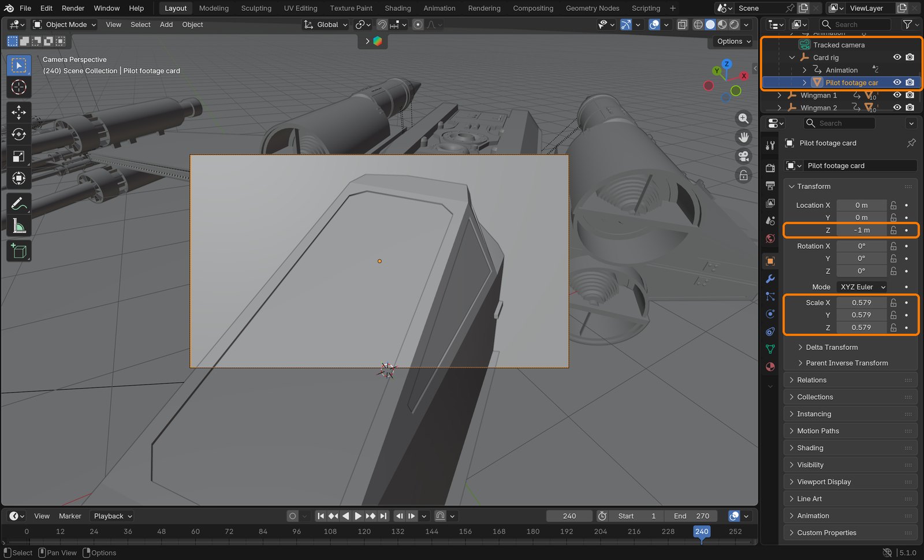The image size is (924, 560).
Task: Disable Wingman 2 render camera icon
Action: 910,107
